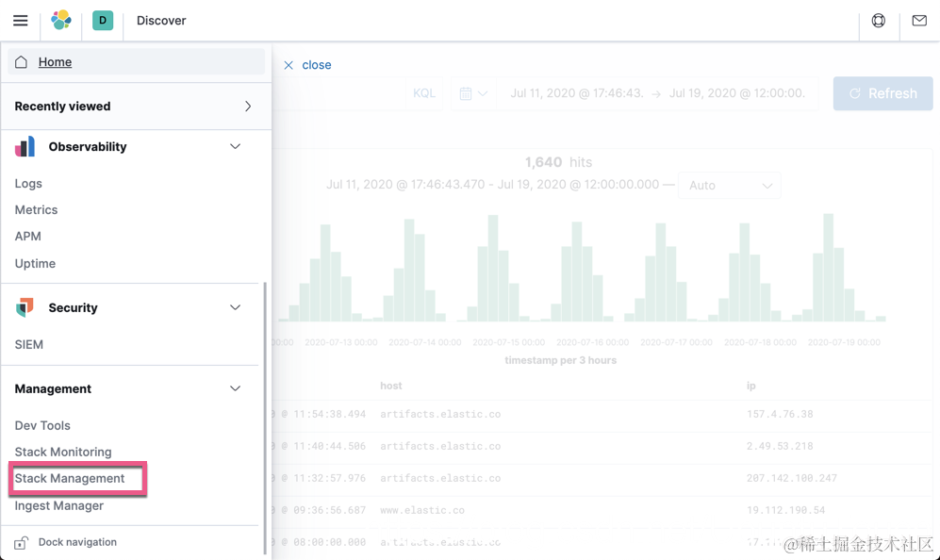This screenshot has width=940, height=560.
Task: Click ip value 207.142.100.247
Action: click(791, 478)
